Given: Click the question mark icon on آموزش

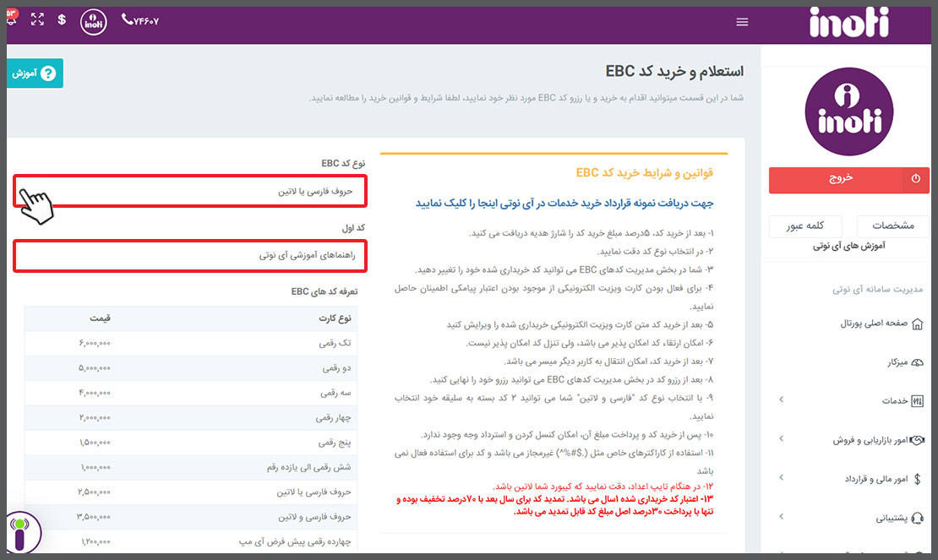Looking at the screenshot, I should (48, 73).
